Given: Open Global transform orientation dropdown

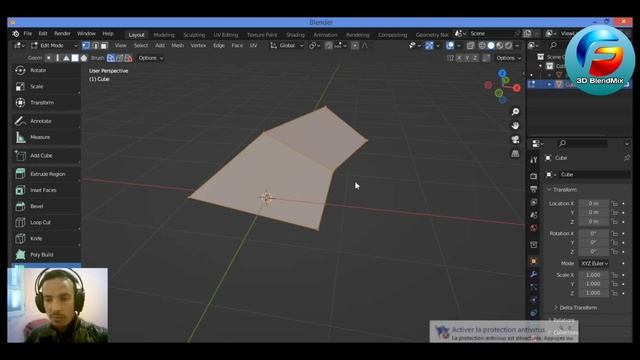Looking at the screenshot, I should [x=287, y=46].
